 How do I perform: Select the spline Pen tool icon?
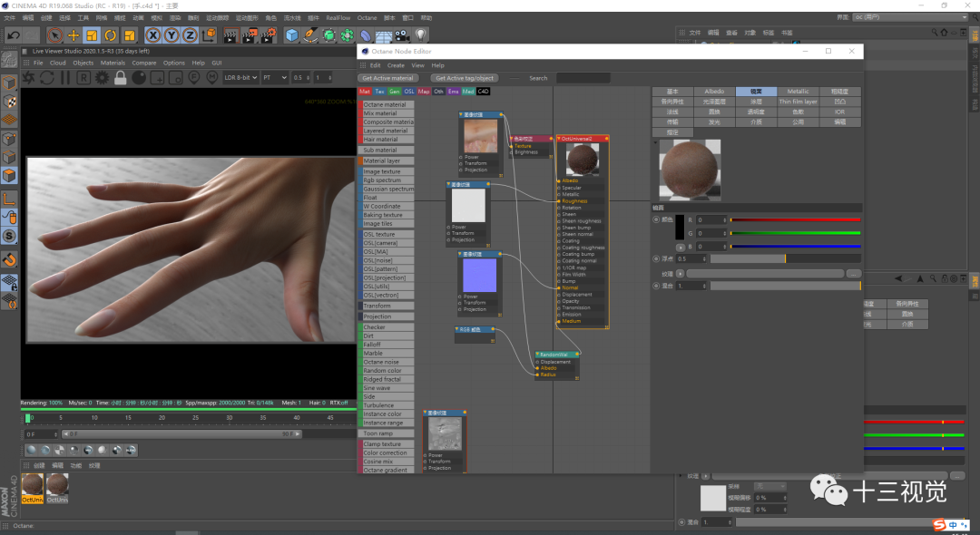(x=310, y=35)
